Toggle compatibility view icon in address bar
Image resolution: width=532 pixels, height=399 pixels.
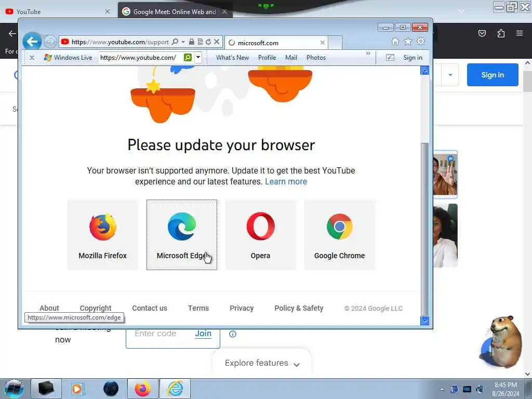click(x=200, y=42)
